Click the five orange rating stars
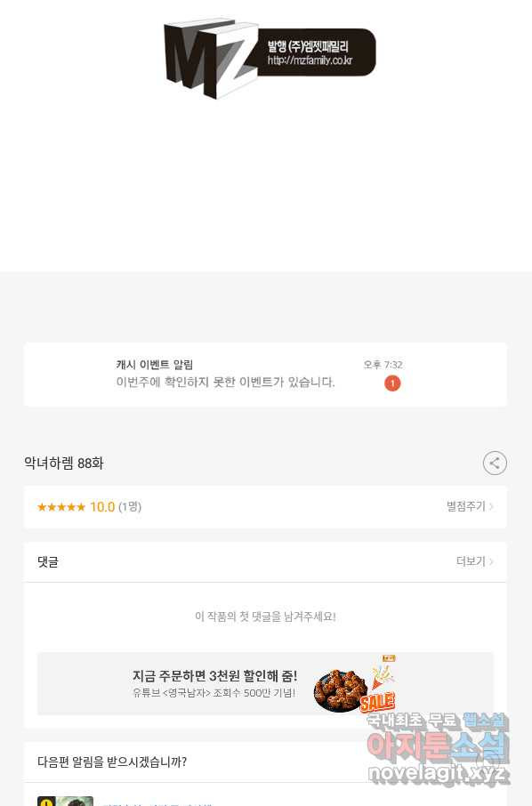This screenshot has height=806, width=532. pyautogui.click(x=61, y=507)
